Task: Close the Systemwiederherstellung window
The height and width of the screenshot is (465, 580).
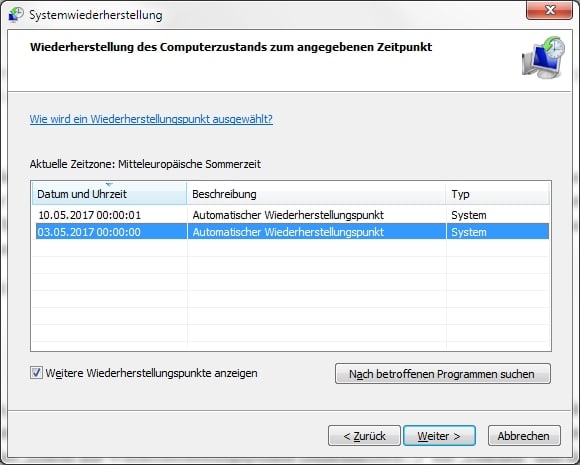Action: [549, 10]
